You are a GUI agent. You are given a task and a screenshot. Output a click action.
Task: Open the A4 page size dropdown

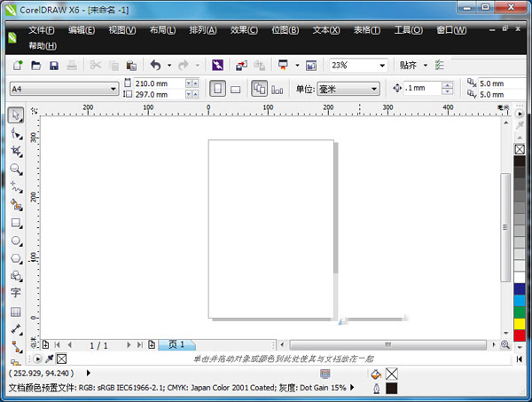click(x=113, y=89)
